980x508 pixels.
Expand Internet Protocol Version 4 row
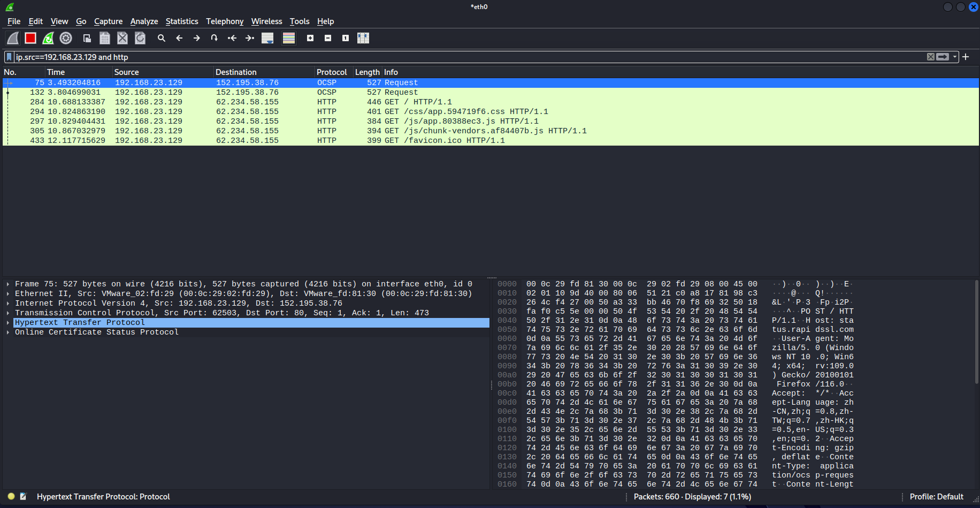tap(8, 304)
